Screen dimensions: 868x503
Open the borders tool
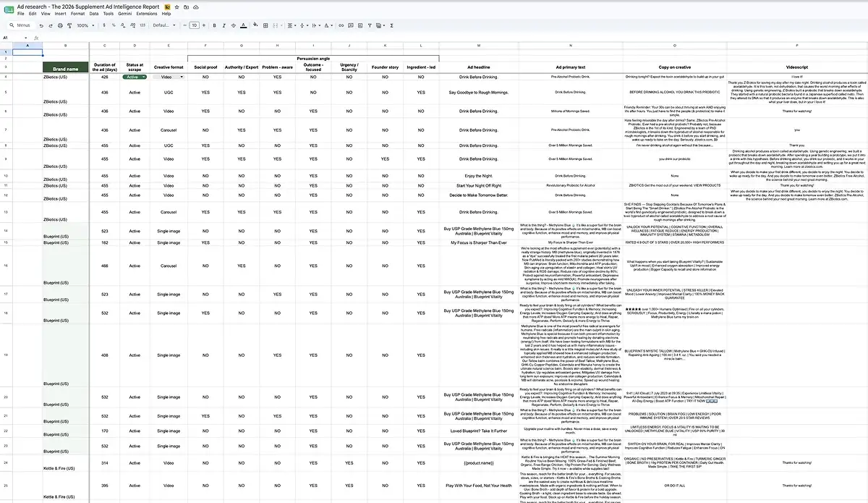[x=265, y=25]
